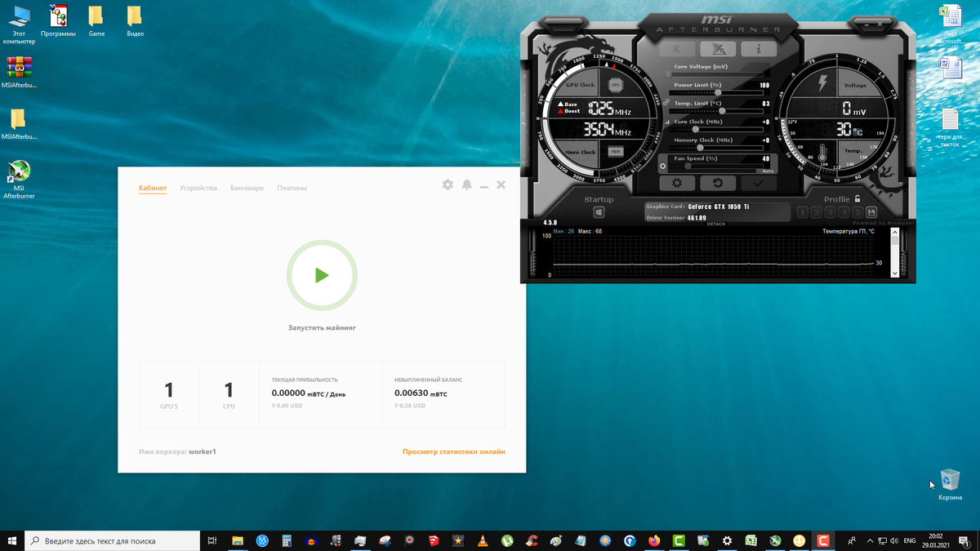
Task: Switch to Плагины tab
Action: [x=292, y=188]
